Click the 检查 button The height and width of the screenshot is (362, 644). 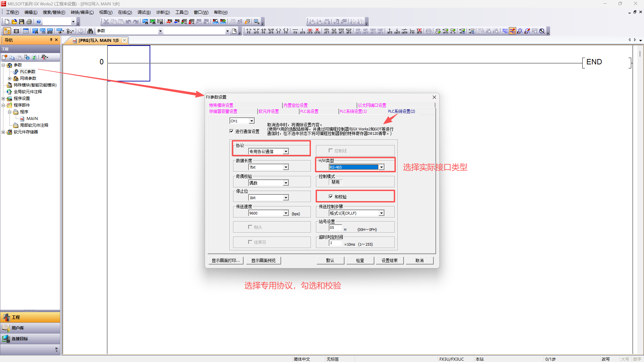[360, 260]
